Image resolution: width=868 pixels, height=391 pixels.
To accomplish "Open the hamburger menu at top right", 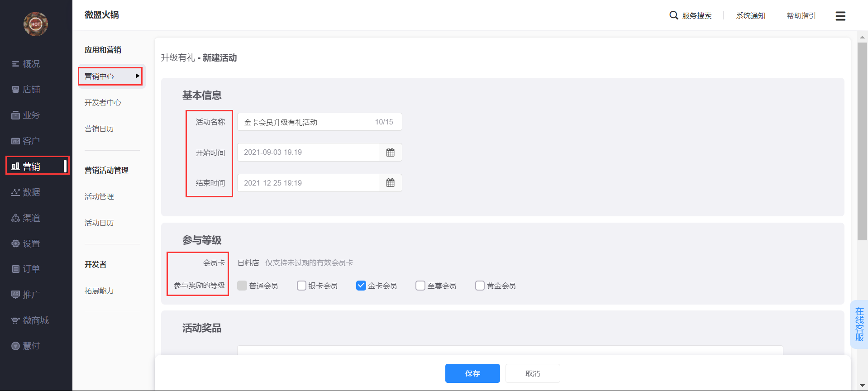I will (840, 16).
